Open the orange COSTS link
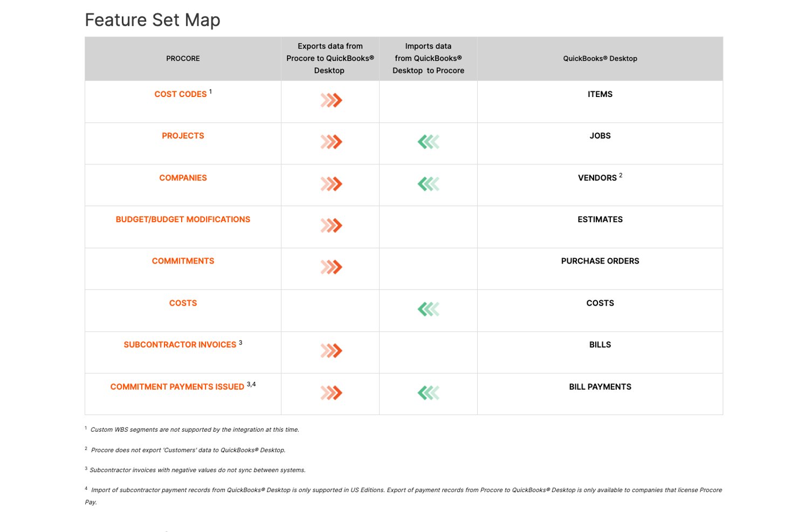This screenshot has height=532, width=798. 183,303
